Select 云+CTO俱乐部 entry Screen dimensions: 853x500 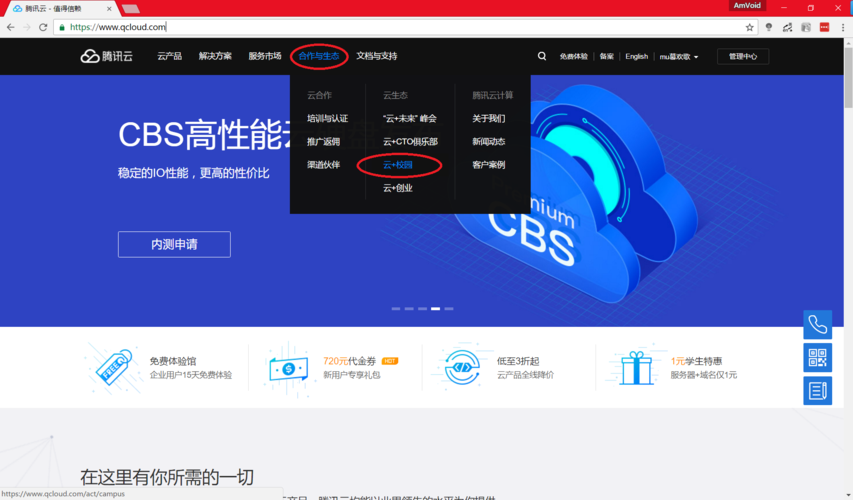coord(410,141)
